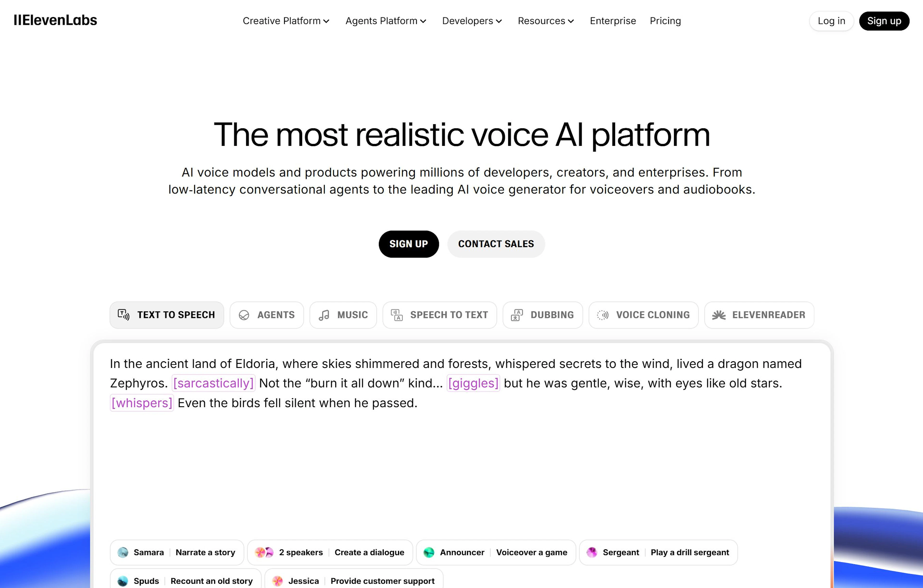
Task: Go to the Pricing page
Action: [665, 21]
